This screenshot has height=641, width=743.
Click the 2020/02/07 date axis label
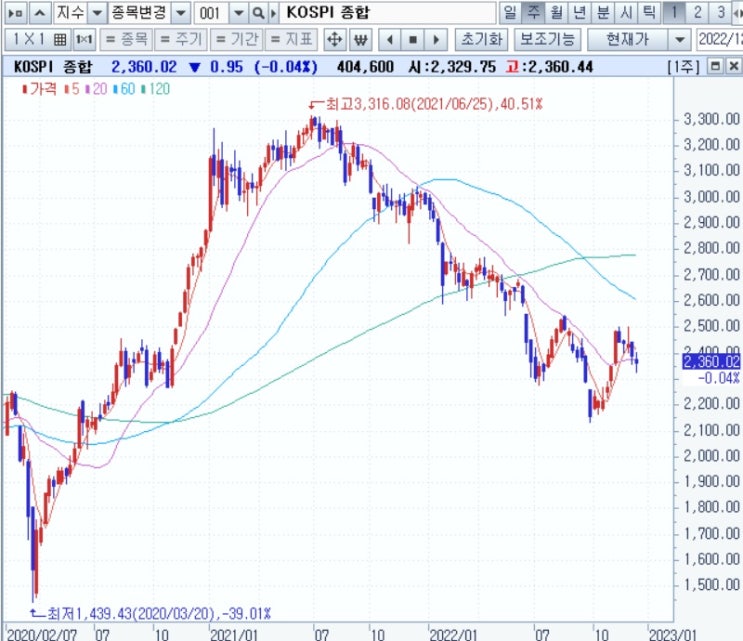pos(43,634)
